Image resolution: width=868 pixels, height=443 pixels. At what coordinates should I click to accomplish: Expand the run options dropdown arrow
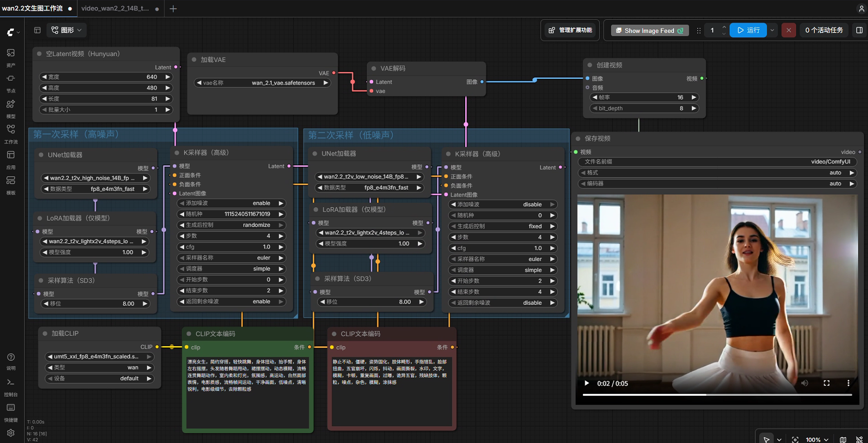[x=772, y=30]
